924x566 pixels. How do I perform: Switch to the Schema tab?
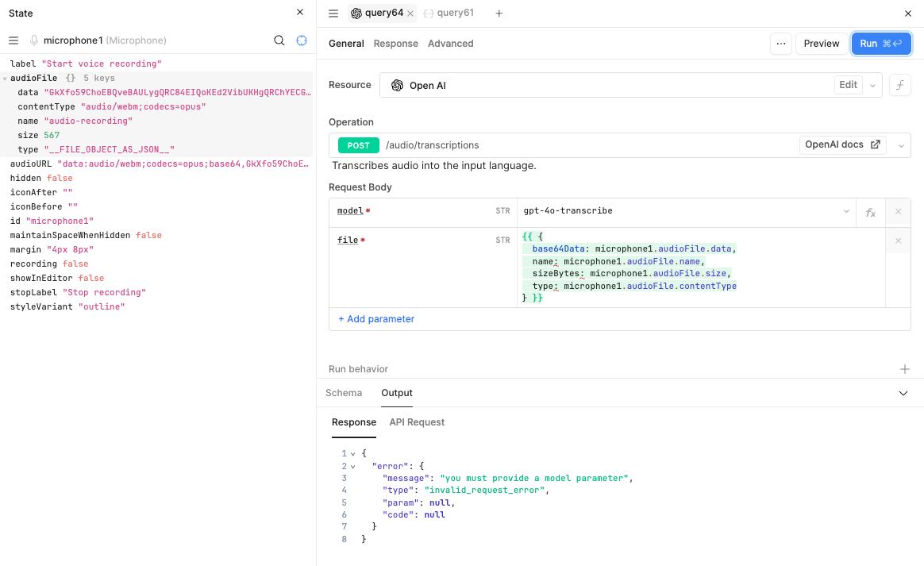click(x=344, y=393)
